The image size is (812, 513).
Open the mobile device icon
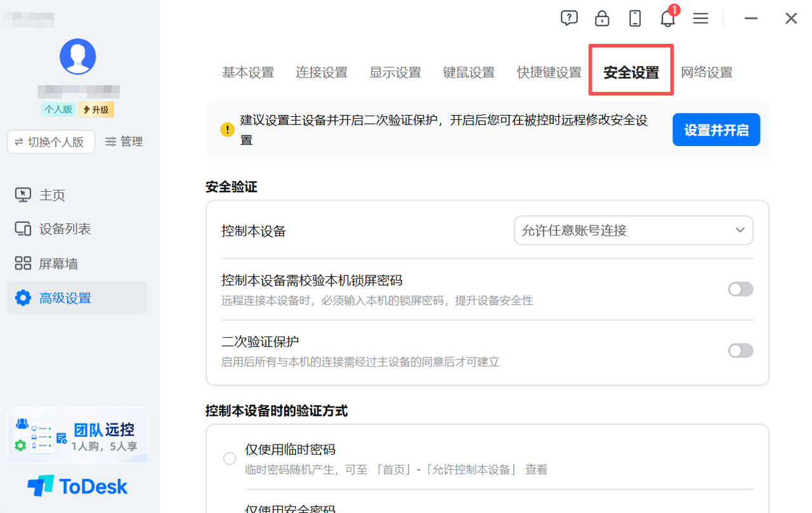[x=635, y=18]
